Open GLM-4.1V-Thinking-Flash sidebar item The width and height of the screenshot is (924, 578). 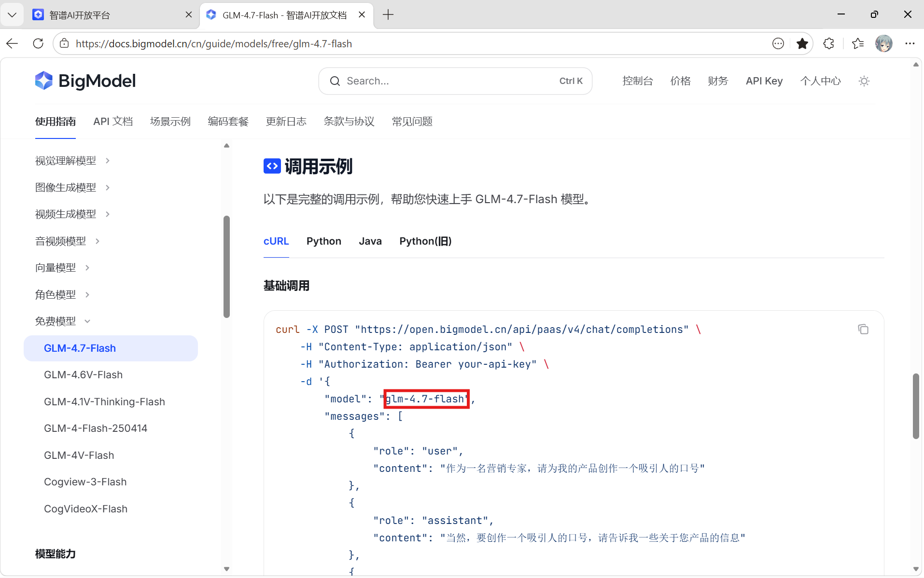pos(104,401)
